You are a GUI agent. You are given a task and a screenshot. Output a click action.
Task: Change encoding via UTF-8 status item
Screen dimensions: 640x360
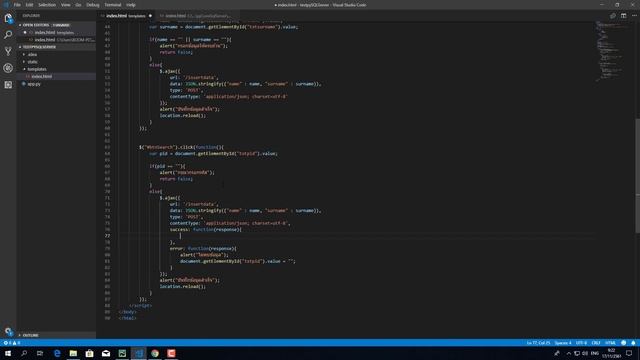(581, 343)
